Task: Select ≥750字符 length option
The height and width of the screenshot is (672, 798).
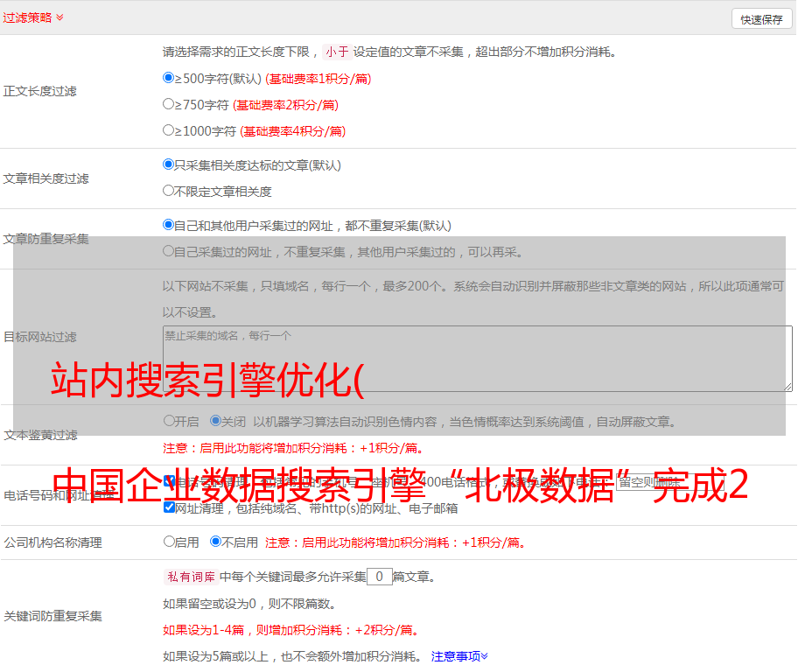Action: tap(168, 104)
